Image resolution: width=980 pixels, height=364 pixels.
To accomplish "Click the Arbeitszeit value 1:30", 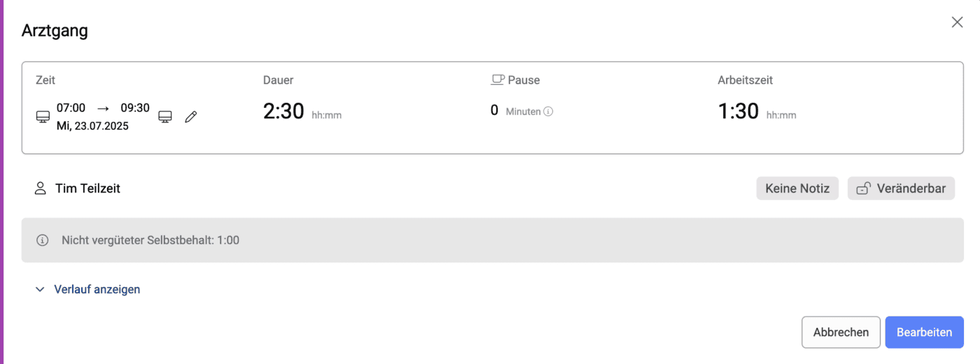I will coord(738,111).
